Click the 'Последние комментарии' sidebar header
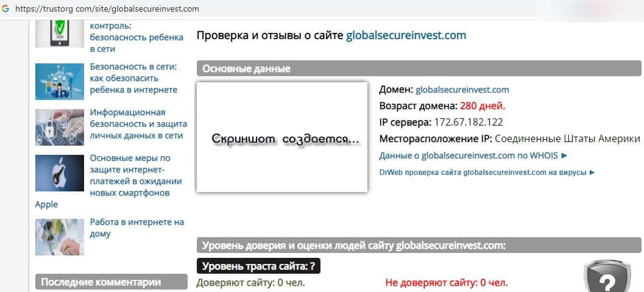Image resolution: width=644 pixels, height=292 pixels. (111, 282)
